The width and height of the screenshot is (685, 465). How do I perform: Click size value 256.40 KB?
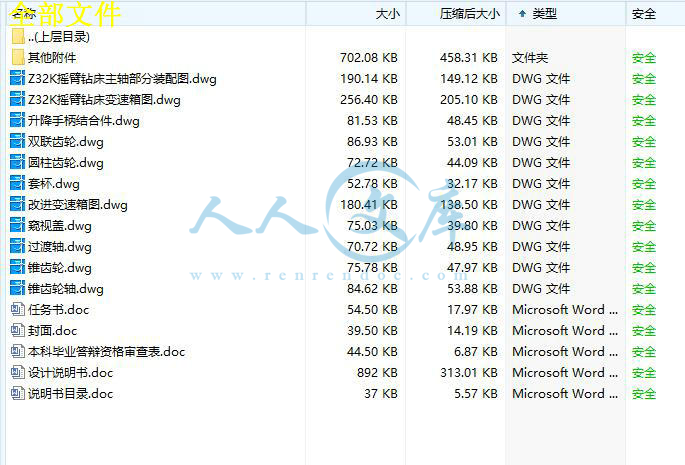(x=369, y=100)
